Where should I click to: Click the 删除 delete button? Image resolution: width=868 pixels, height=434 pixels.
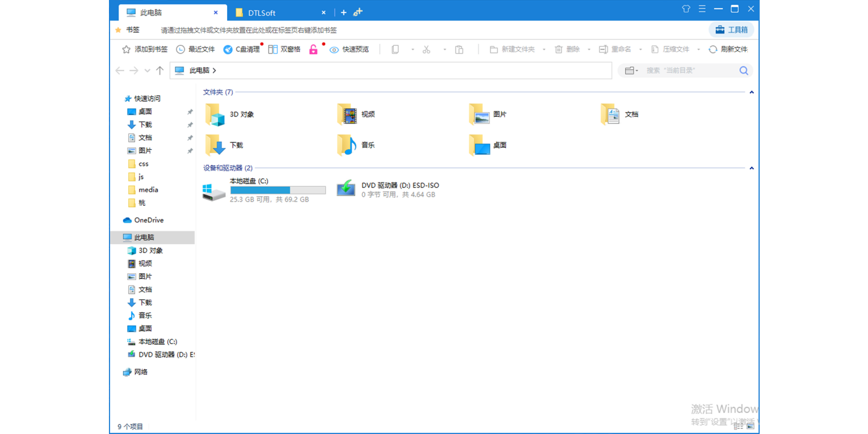click(567, 49)
